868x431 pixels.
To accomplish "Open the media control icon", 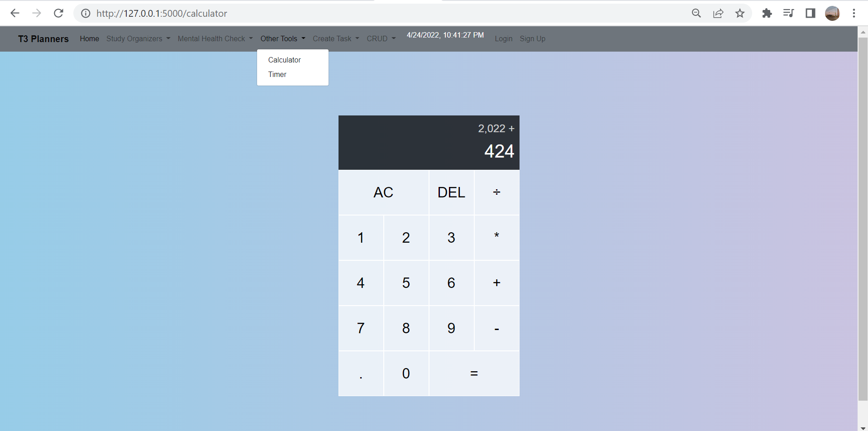I will 788,13.
